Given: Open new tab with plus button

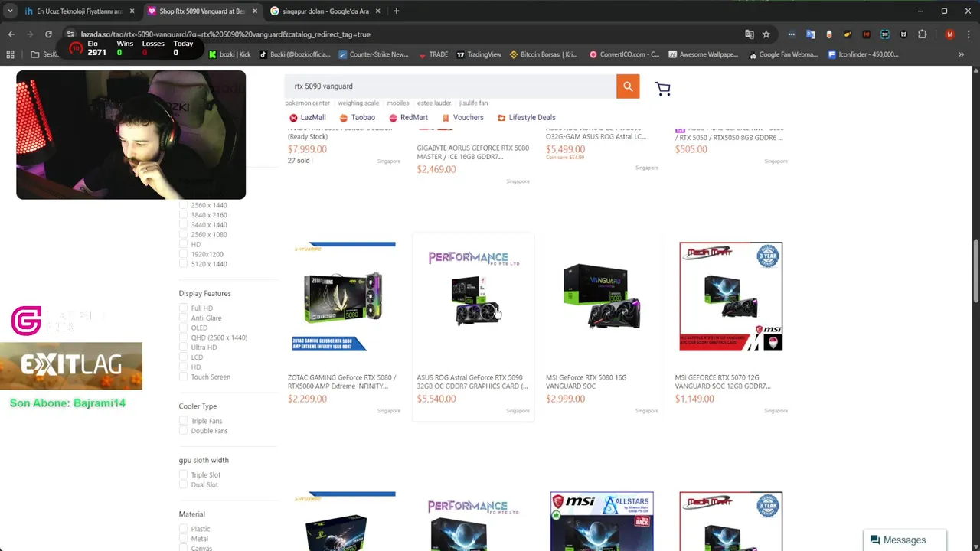Looking at the screenshot, I should click(x=396, y=11).
